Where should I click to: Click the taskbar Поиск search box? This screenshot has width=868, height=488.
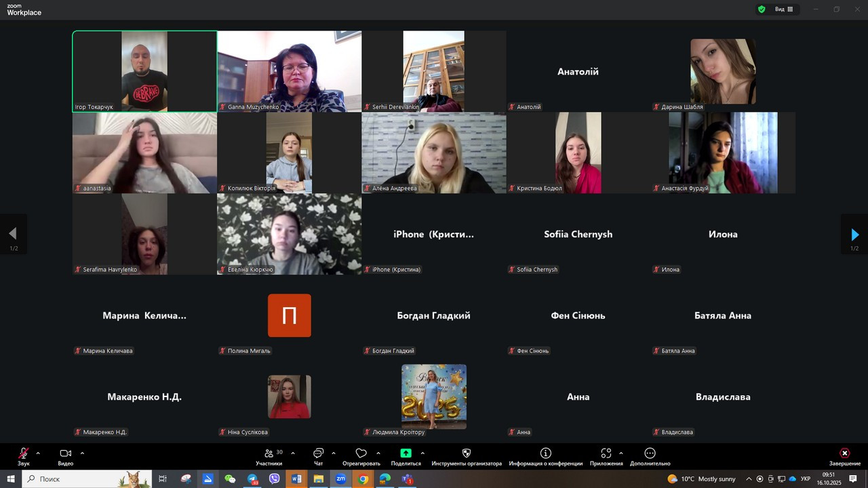(87, 479)
